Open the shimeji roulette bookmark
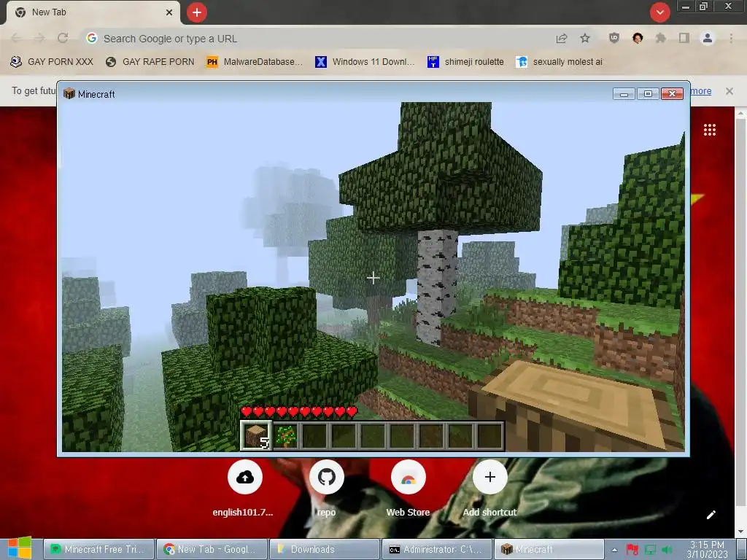This screenshot has width=747, height=560. click(x=465, y=62)
